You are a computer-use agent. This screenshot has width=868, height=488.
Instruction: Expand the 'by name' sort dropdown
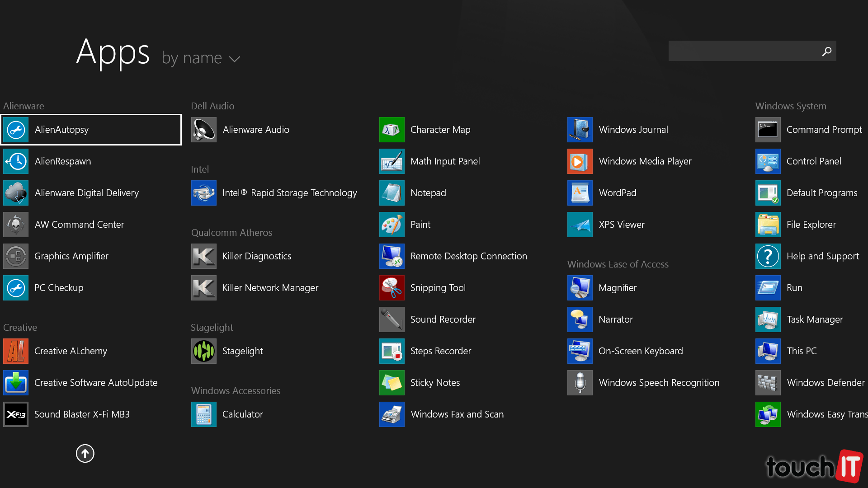pyautogui.click(x=192, y=58)
